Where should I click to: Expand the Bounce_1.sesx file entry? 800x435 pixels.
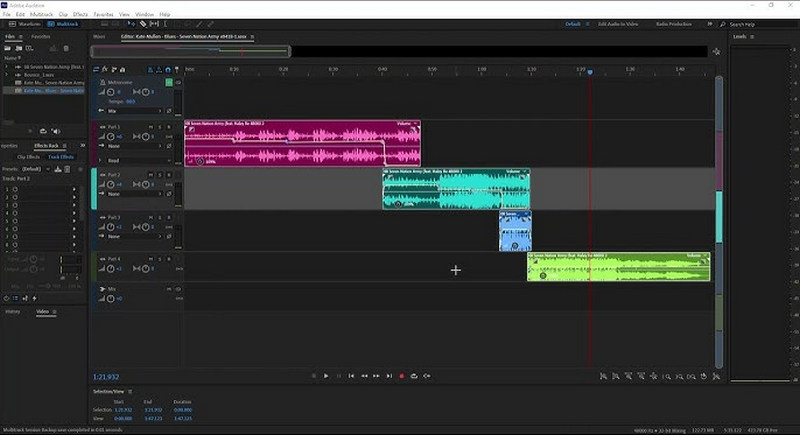6,74
